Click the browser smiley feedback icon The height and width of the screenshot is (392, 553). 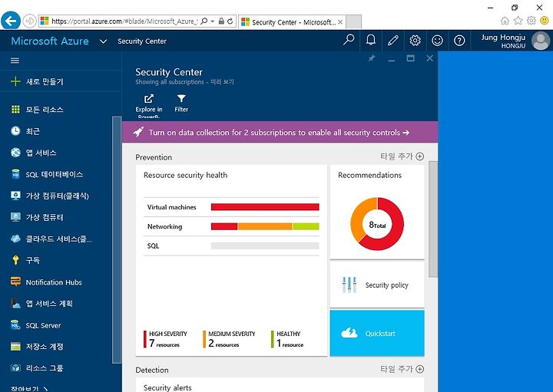click(545, 21)
